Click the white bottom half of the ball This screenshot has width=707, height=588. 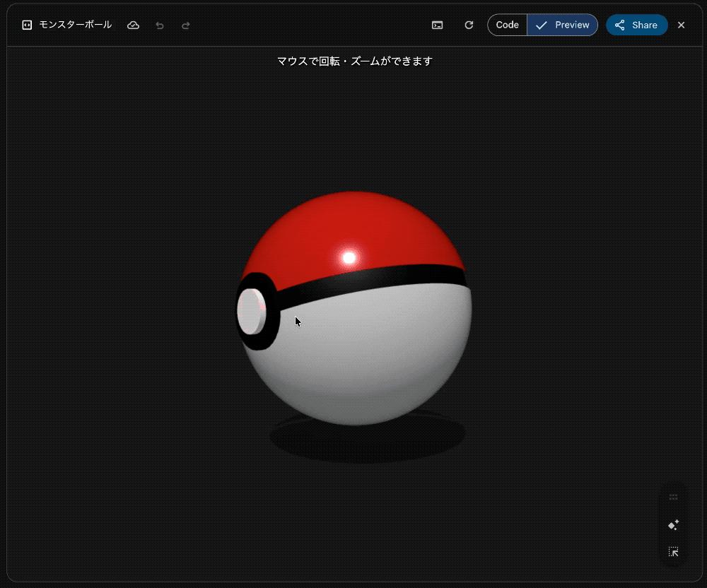(368, 353)
